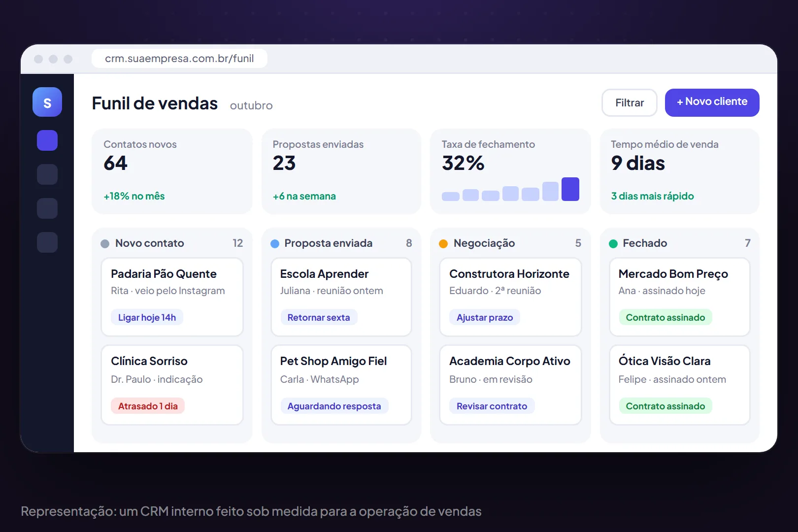Select the highlighted purple sidebar icon

[x=47, y=140]
